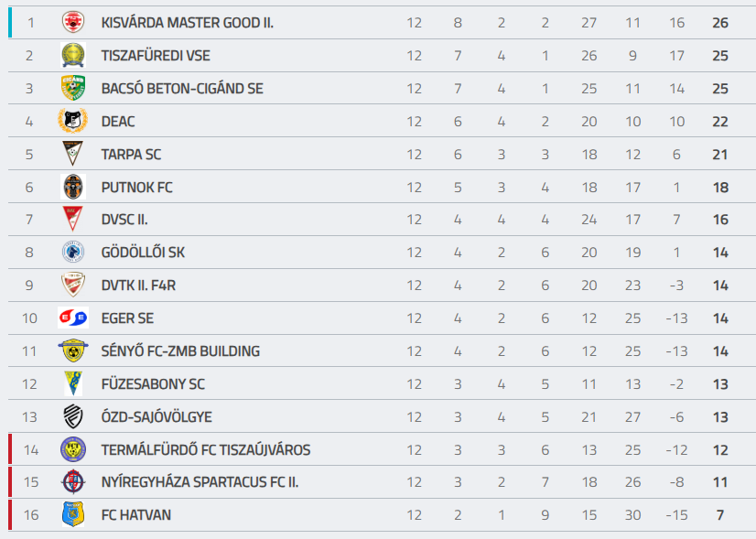Click the Gödöllői SK round logo
Viewport: 756px width, 539px height.
click(x=72, y=253)
